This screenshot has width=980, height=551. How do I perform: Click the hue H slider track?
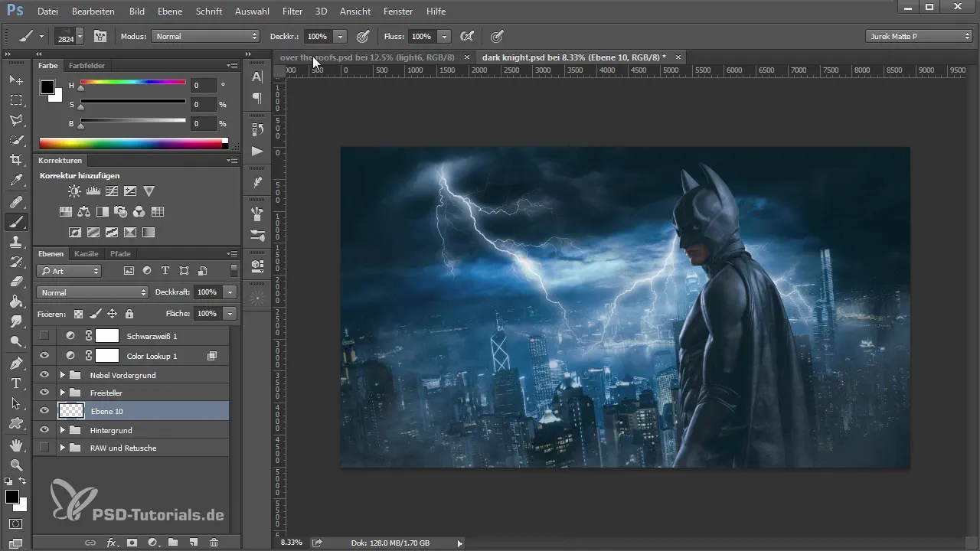point(133,82)
